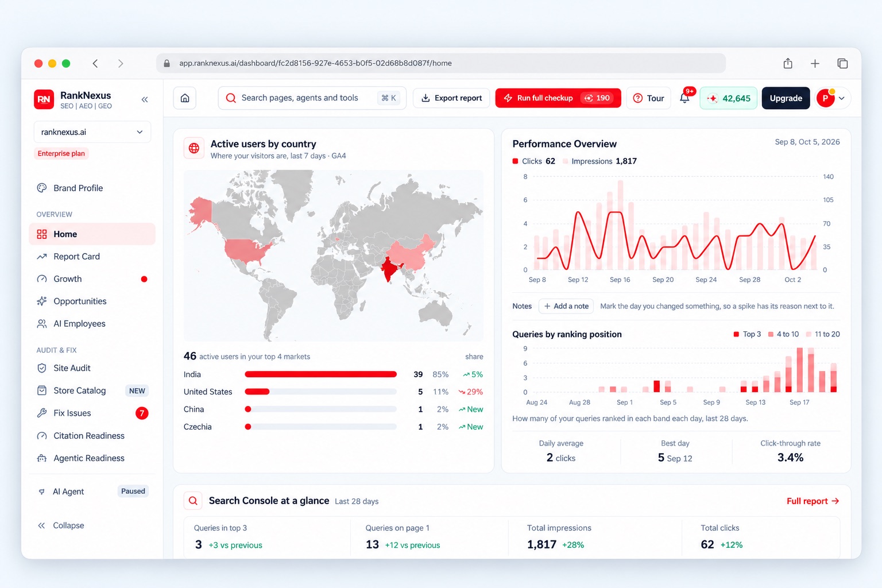This screenshot has width=882, height=588.
Task: Toggle 11 to 20 legend in ranking chart
Action: click(823, 334)
